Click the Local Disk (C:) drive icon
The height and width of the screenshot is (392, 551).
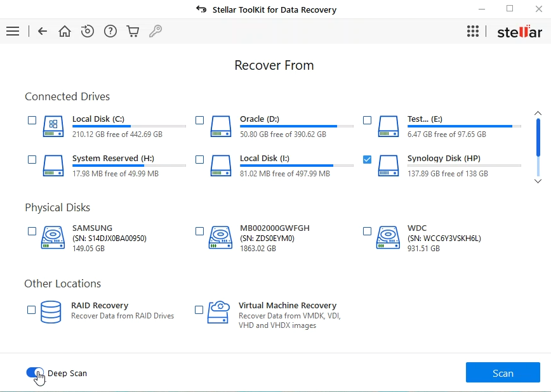(53, 126)
